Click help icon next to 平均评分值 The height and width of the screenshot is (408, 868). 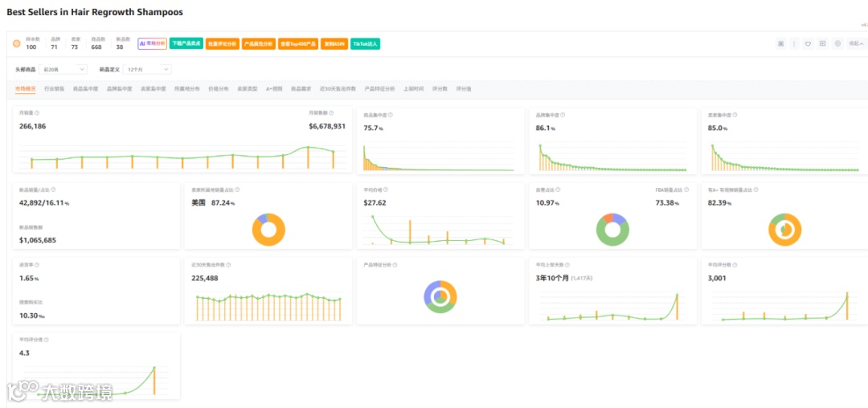tap(47, 340)
